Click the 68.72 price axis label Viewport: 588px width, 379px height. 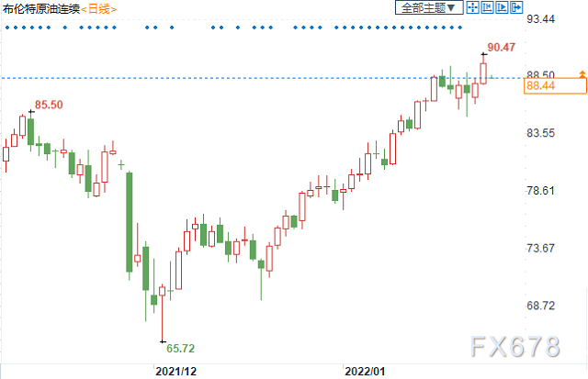540,306
